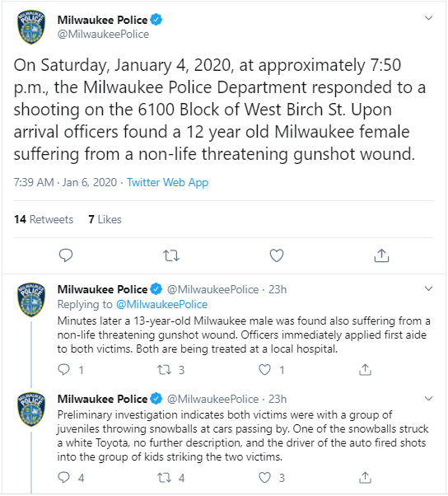Share the main tweet via share icon
The width and height of the screenshot is (448, 496).
381,255
